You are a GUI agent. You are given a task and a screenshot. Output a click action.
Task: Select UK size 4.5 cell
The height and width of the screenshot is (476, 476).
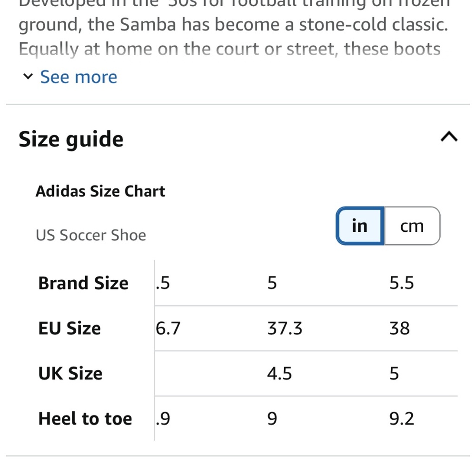tap(279, 373)
